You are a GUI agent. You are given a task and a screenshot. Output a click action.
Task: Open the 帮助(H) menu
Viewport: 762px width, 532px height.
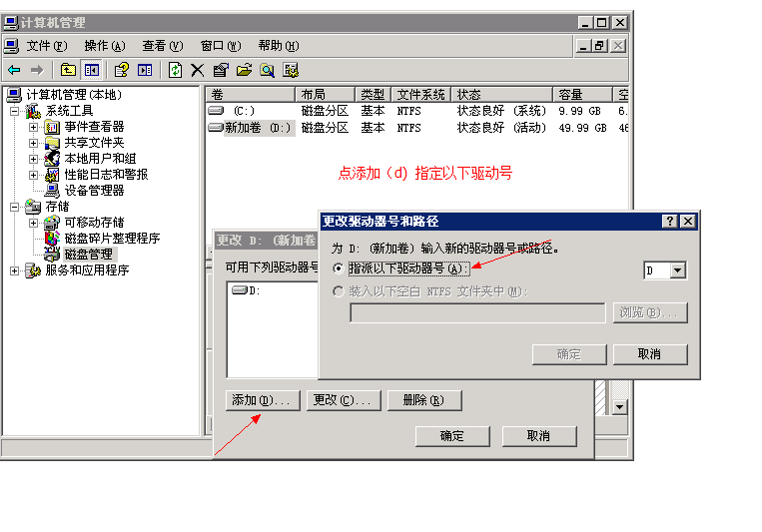[x=279, y=46]
